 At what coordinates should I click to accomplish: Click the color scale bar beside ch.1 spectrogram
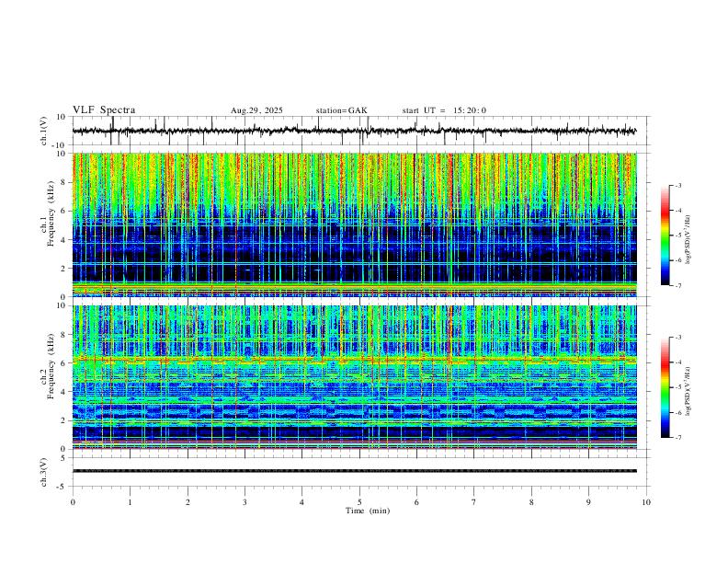point(665,236)
